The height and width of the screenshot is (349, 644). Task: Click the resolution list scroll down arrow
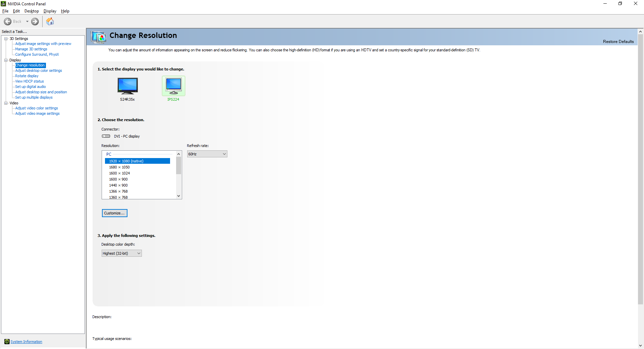click(178, 196)
